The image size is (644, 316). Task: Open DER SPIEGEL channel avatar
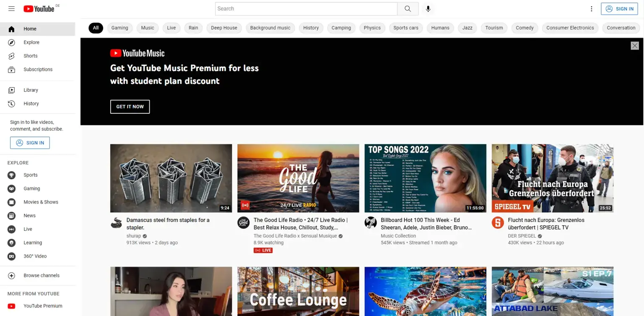pyautogui.click(x=498, y=222)
